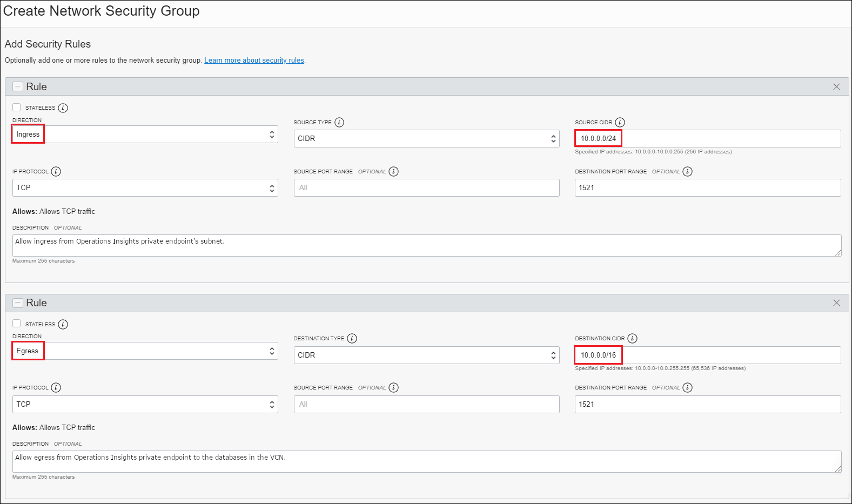
Task: Click first rule's IP Protocol info icon
Action: (56, 172)
